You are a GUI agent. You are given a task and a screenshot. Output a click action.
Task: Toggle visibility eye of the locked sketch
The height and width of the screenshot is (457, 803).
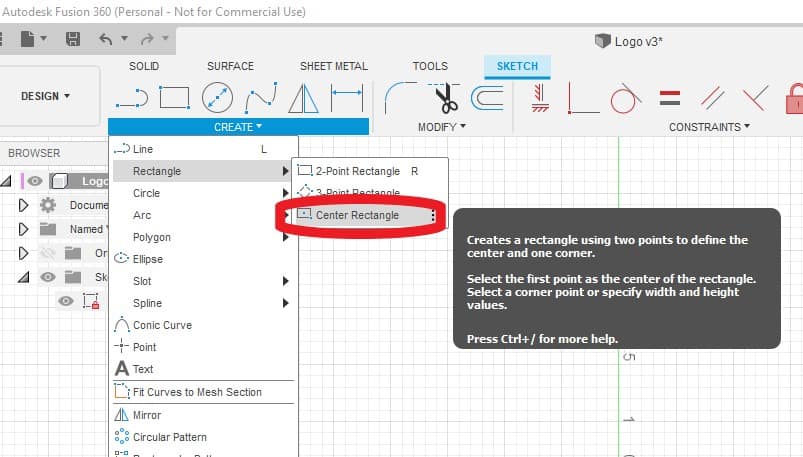[66, 301]
